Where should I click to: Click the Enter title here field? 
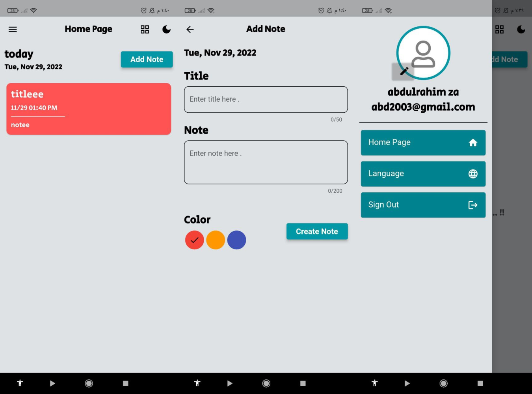[x=266, y=99]
